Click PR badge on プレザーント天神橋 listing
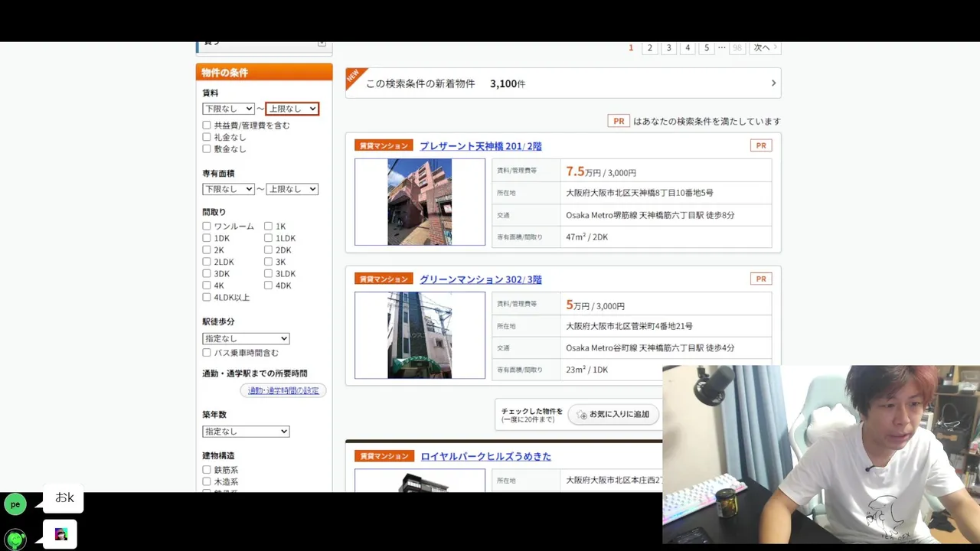 [761, 145]
